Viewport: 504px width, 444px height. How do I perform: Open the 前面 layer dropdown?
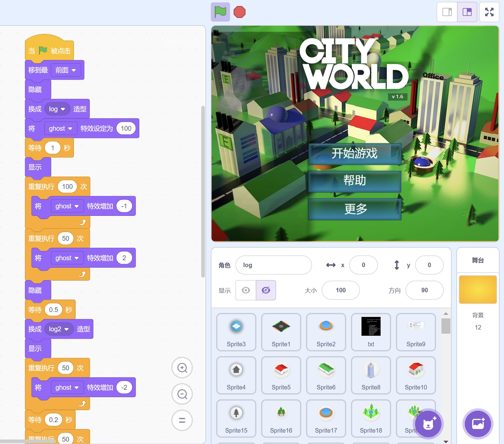pos(66,70)
